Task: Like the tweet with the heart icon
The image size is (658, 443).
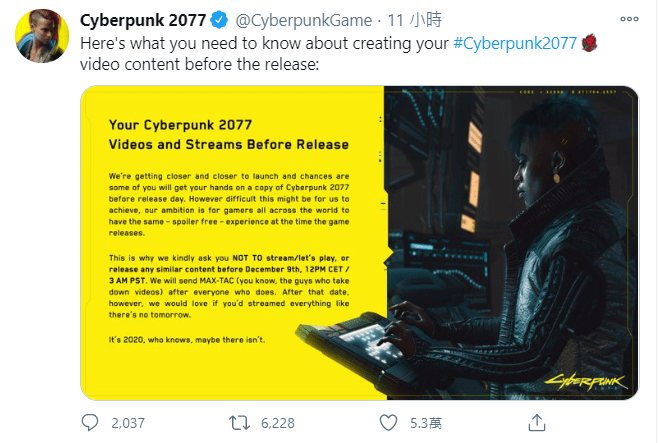Action: tap(388, 422)
